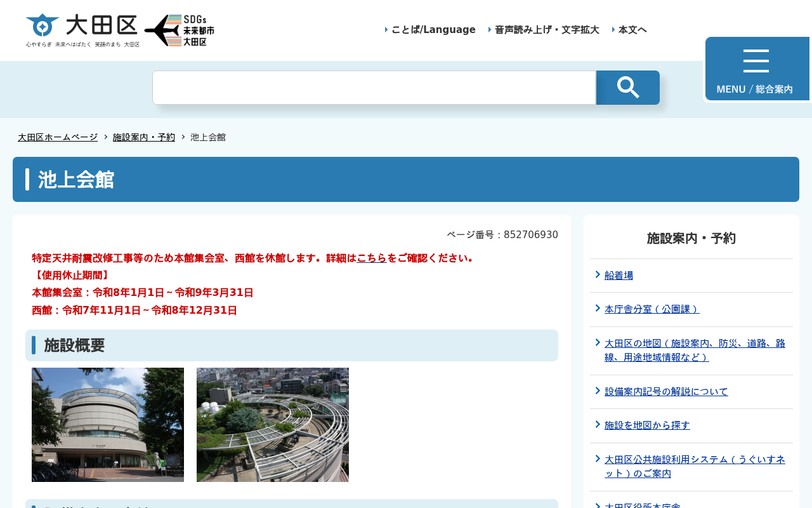
Task: Go to 大田区ホームページ breadcrumb
Action: [x=58, y=137]
